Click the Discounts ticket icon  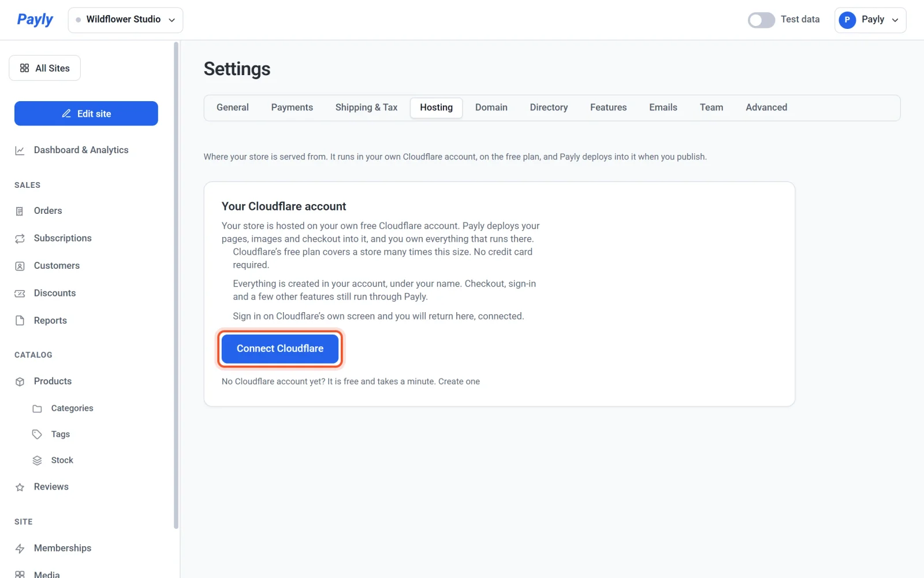click(x=20, y=293)
